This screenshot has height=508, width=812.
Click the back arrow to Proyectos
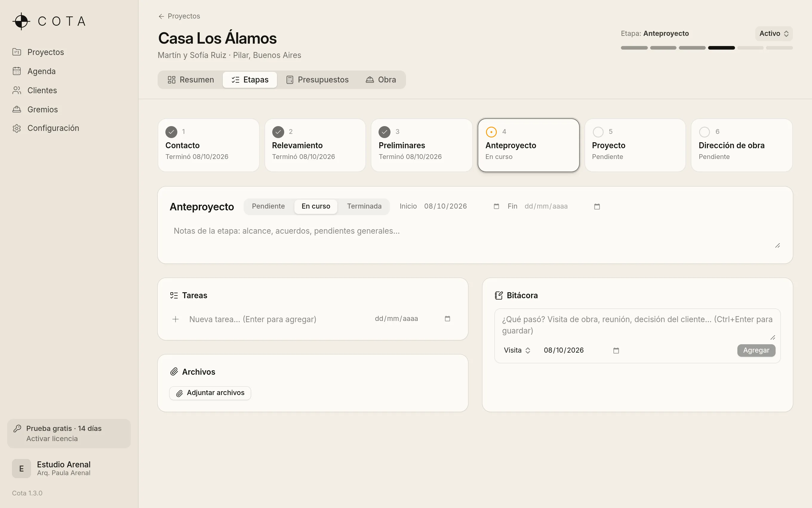point(162,16)
